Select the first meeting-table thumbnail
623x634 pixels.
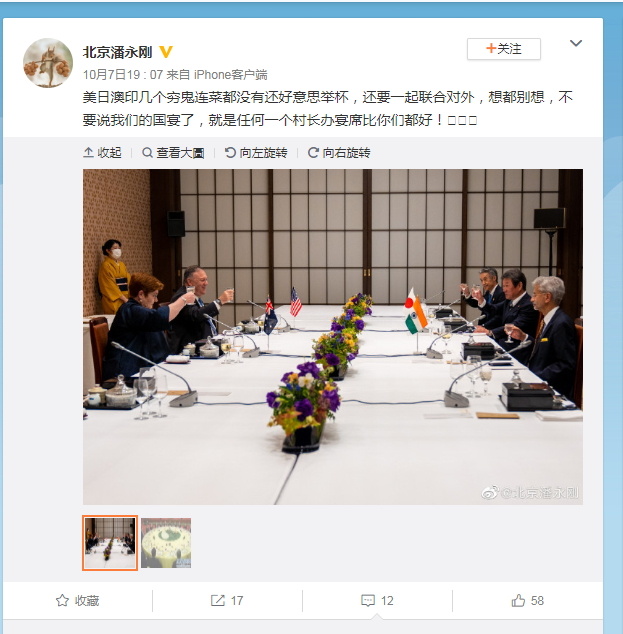click(110, 543)
